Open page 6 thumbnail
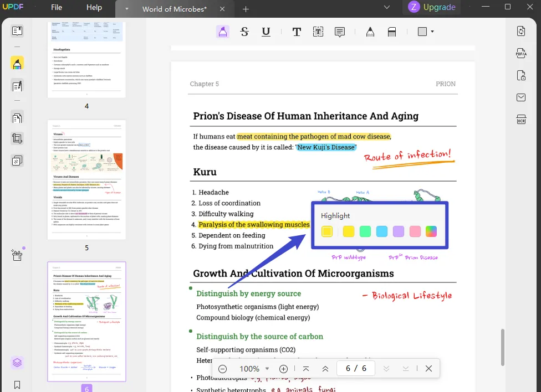Viewport: 541px width, 392px height. [86, 321]
